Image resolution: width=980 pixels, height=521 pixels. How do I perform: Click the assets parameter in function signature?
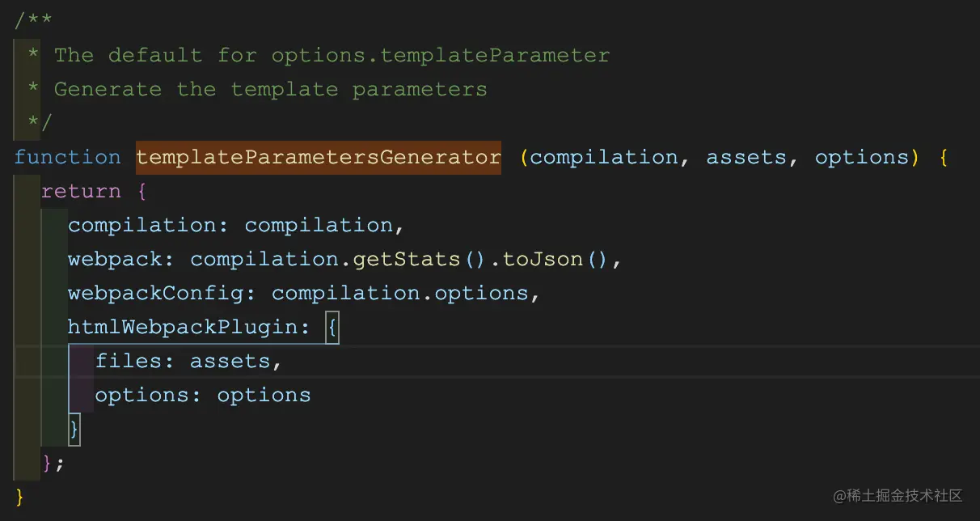[746, 157]
